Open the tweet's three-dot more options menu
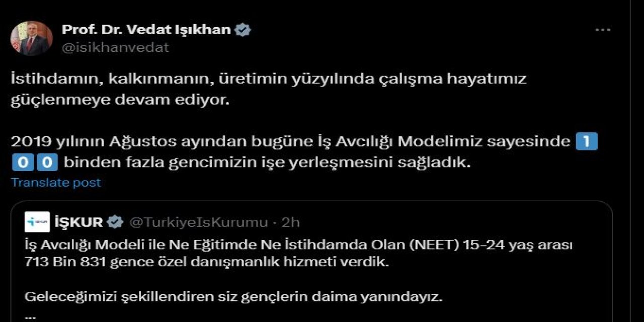The image size is (644, 322). 602,29
